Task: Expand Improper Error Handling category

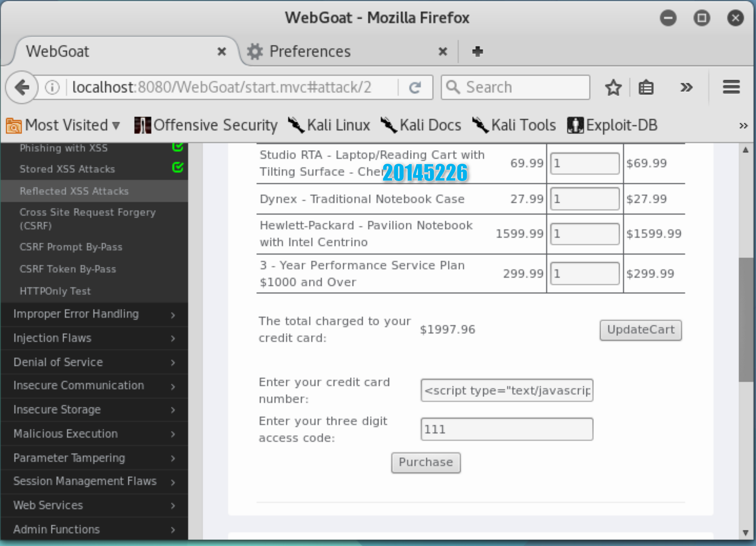Action: point(94,314)
